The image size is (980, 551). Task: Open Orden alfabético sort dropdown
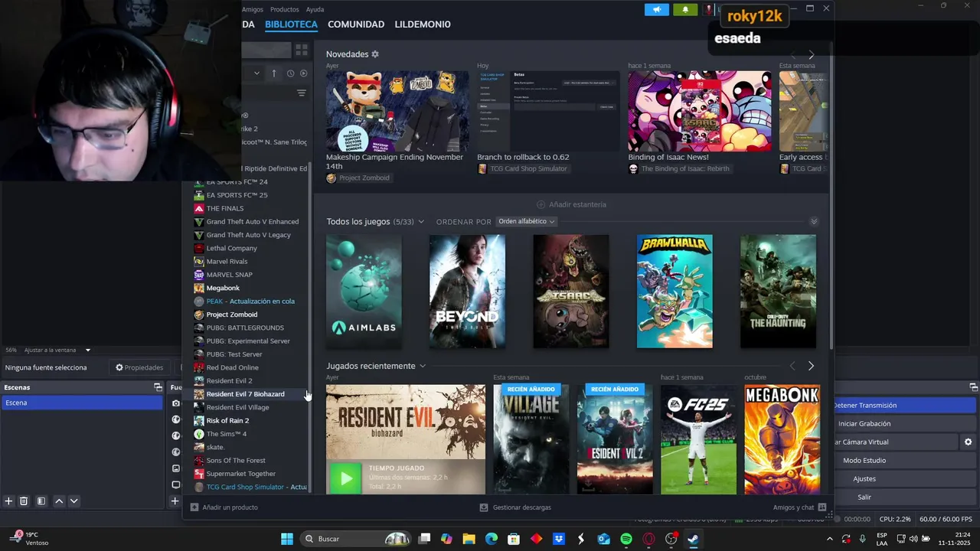coord(526,221)
